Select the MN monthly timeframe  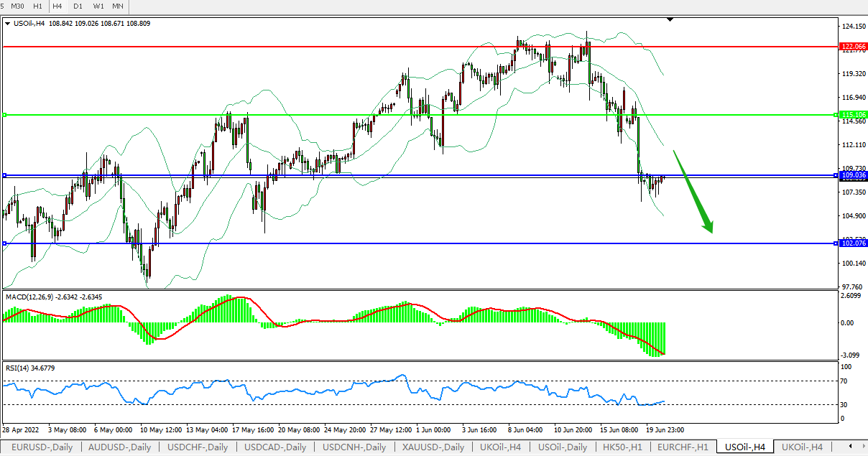118,6
